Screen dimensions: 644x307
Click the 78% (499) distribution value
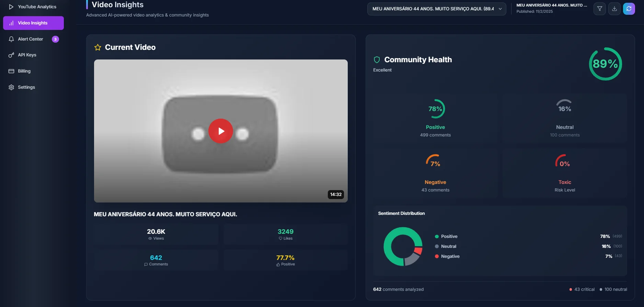click(611, 237)
